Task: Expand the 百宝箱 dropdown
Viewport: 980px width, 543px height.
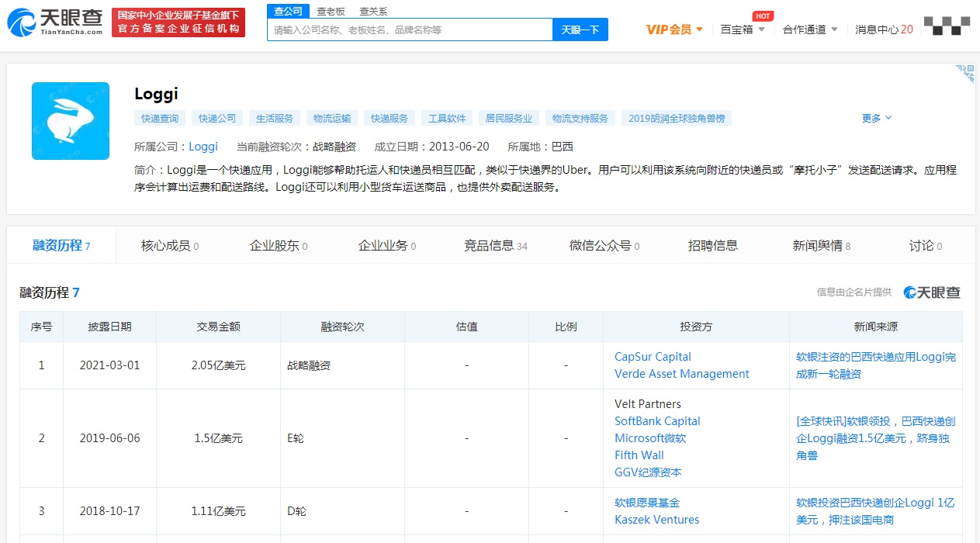Action: [x=743, y=29]
